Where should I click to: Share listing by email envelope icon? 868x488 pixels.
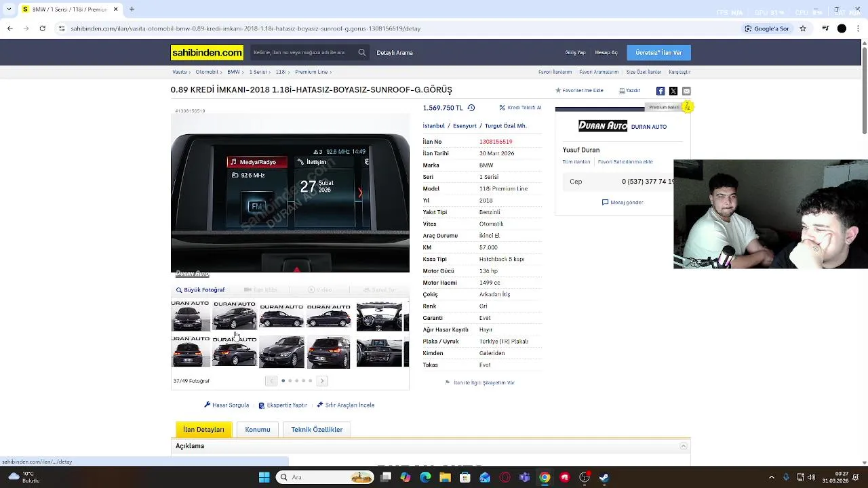click(x=686, y=91)
